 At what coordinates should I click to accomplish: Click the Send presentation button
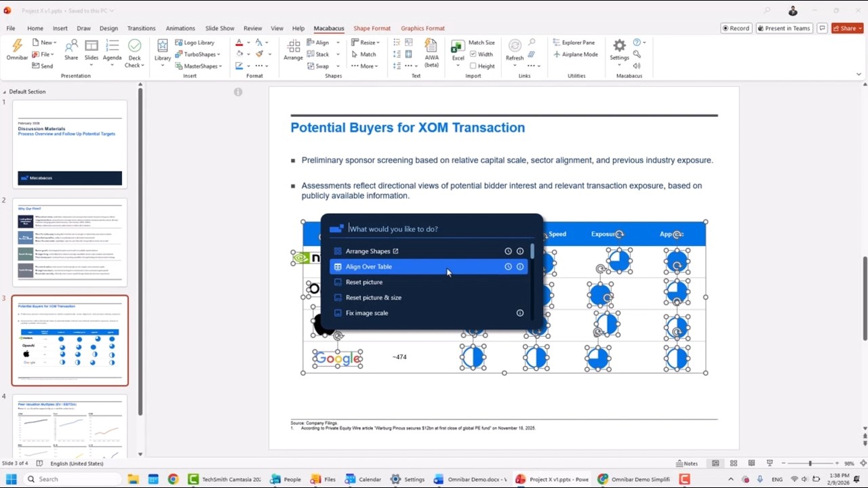[x=42, y=66]
